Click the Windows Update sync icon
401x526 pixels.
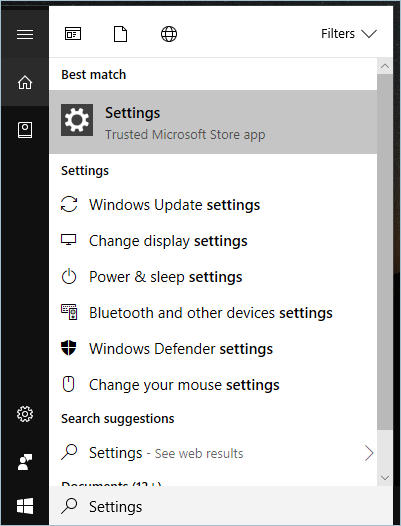[69, 204]
